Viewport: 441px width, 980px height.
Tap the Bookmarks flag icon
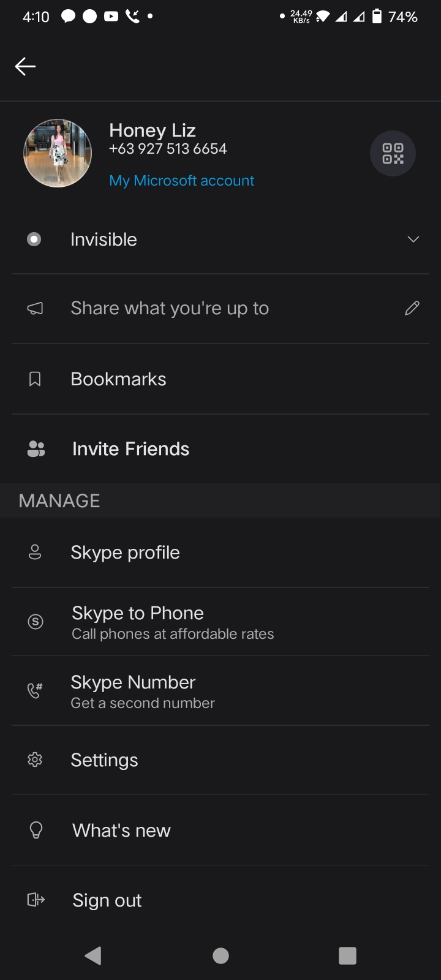35,379
